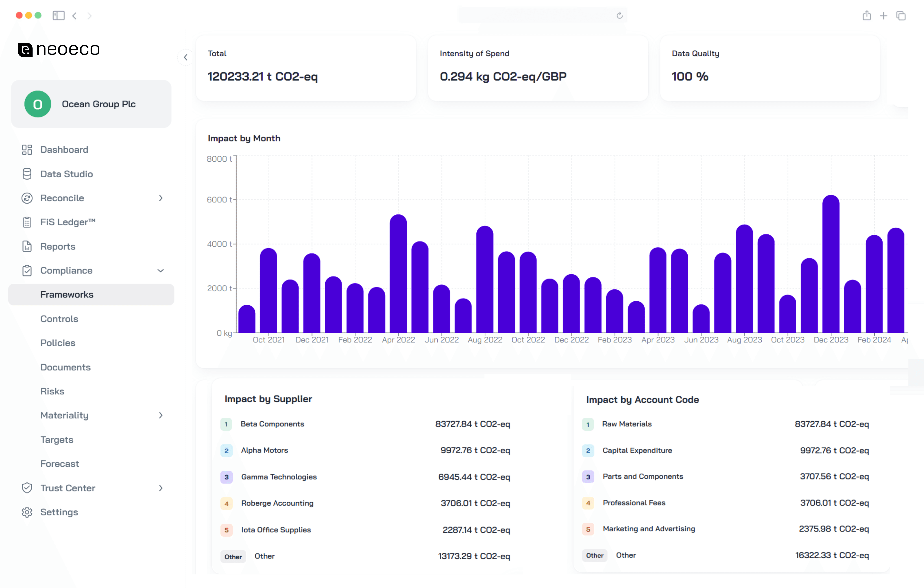Click the browser refresh icon in the address bar
This screenshot has height=588, width=924.
click(619, 16)
